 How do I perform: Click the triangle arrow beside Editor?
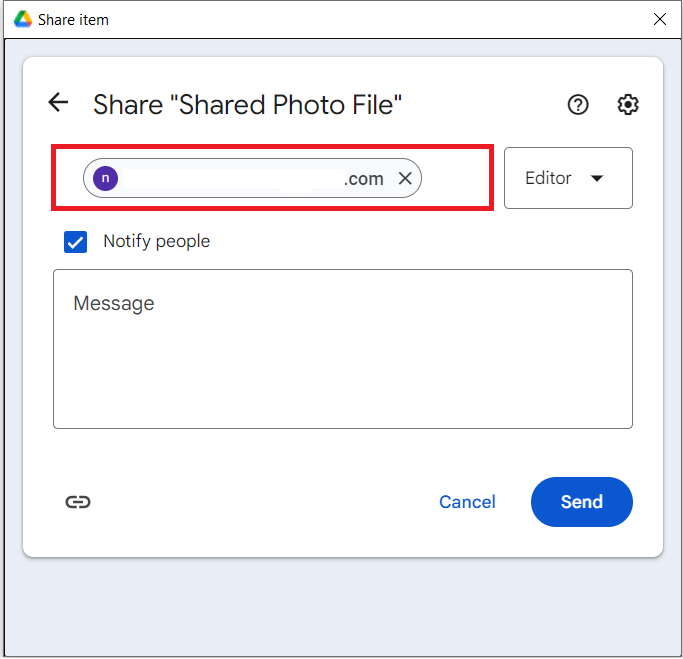pyautogui.click(x=597, y=179)
